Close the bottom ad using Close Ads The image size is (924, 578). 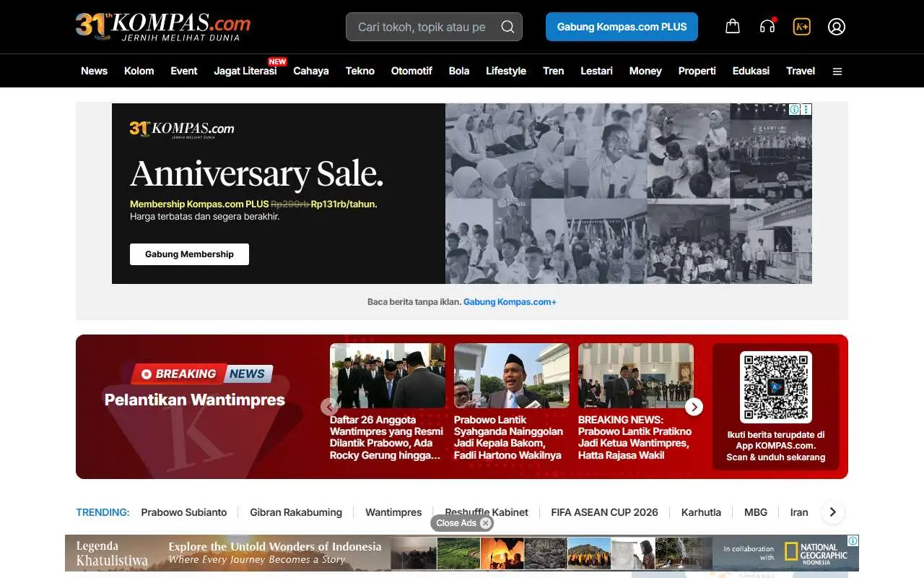coord(462,523)
